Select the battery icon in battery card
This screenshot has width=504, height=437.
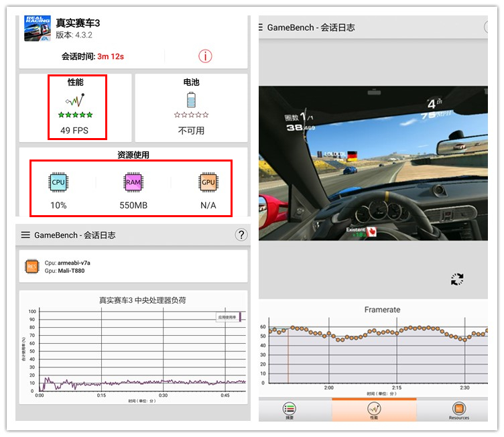191,100
